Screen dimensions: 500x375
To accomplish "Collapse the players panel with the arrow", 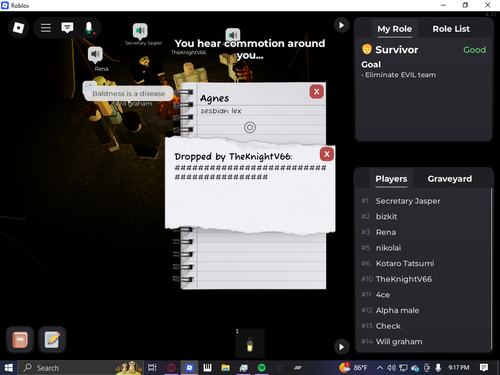I will (341, 347).
